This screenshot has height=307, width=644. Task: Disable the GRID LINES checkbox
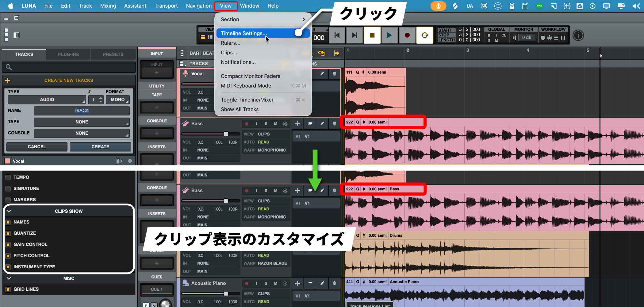tap(8, 289)
